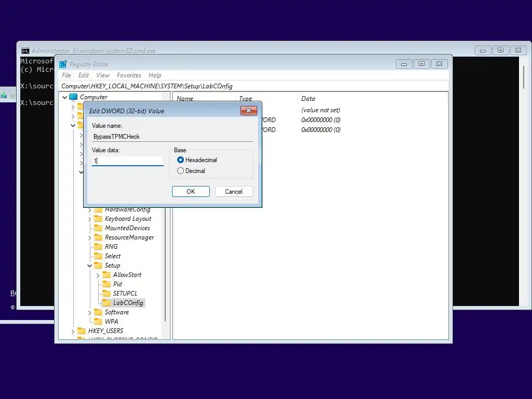The width and height of the screenshot is (532, 399).
Task: Expand the HKEY_USERS hive
Action: 73,331
